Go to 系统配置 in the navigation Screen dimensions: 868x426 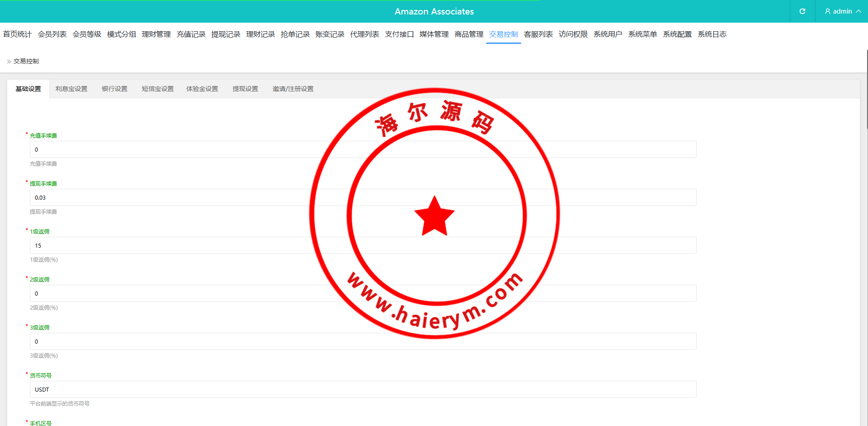pyautogui.click(x=677, y=34)
